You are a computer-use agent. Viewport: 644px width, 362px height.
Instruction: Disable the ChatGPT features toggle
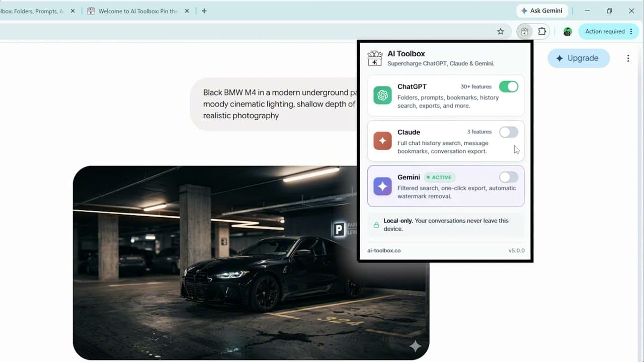tap(509, 86)
